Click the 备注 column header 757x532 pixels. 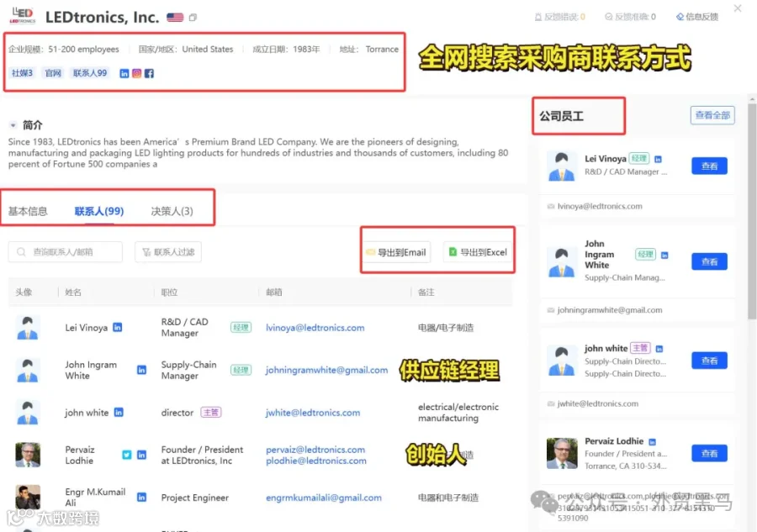426,292
